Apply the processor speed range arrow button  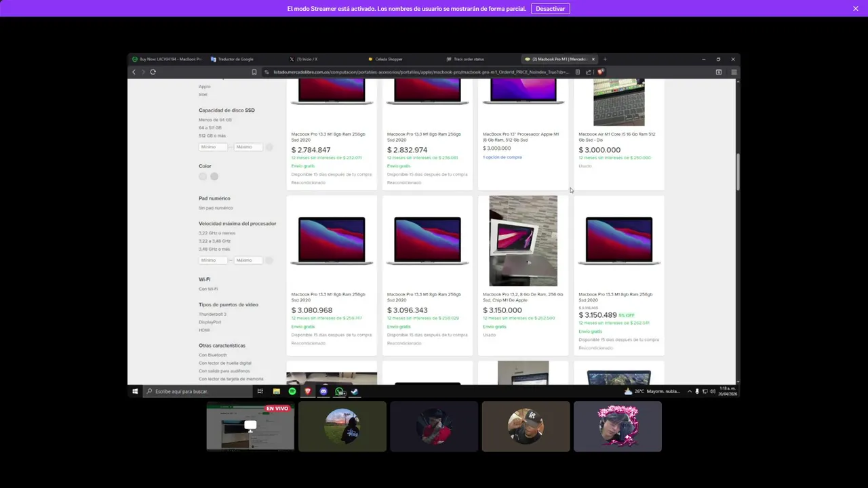tap(269, 260)
